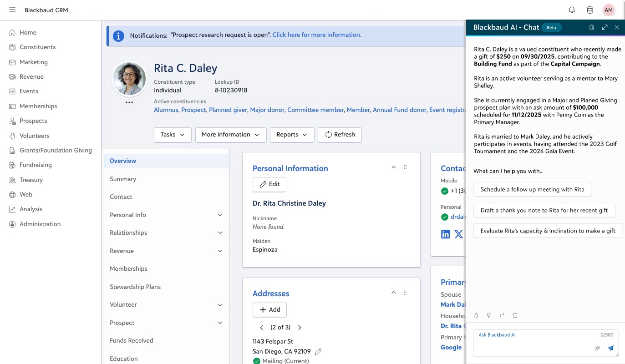Share the AI response with arrow icon
Viewport: 625px width, 364px height.
click(x=502, y=315)
